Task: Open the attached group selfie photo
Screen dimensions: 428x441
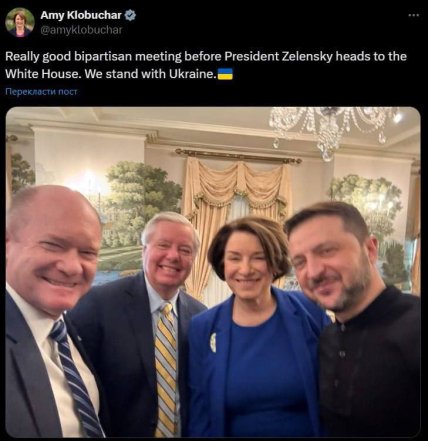Action: 213,272
